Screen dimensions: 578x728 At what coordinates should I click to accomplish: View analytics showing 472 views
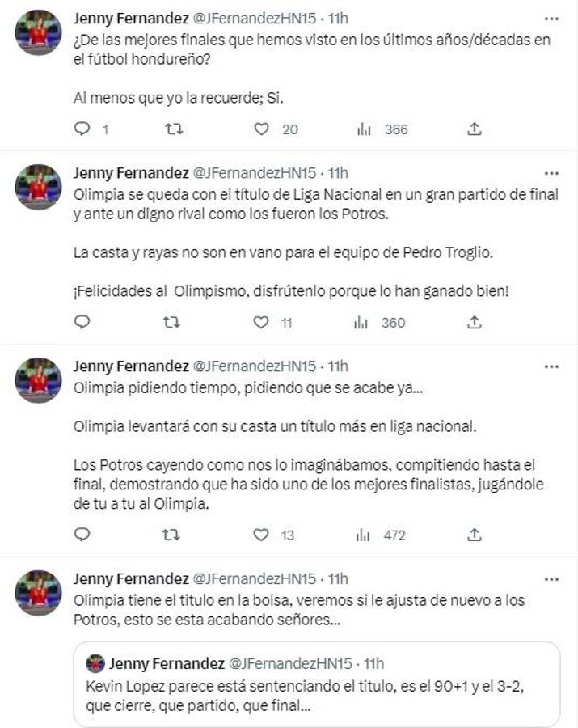point(364,535)
